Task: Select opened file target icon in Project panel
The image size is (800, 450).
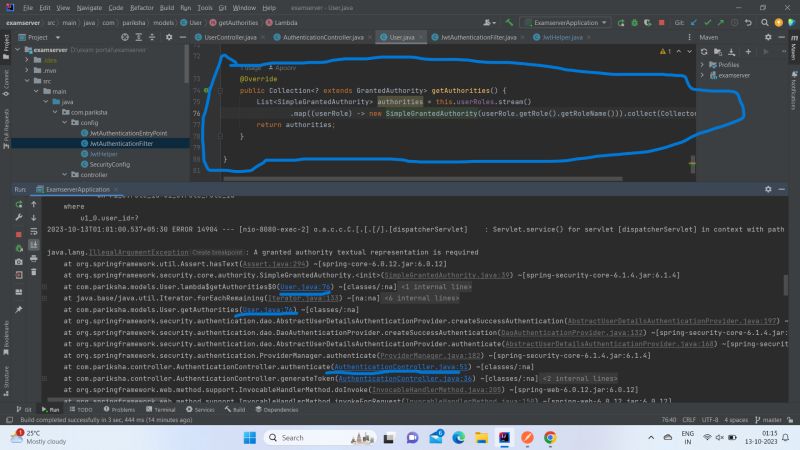Action: point(125,37)
